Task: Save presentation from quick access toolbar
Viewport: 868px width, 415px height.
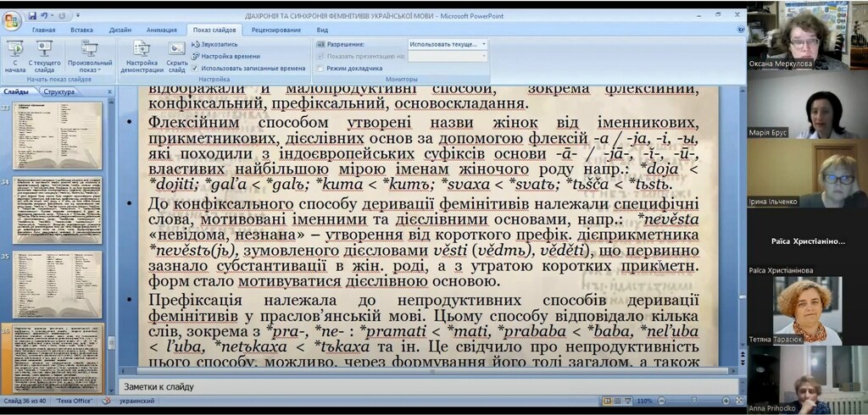Action: tap(32, 15)
